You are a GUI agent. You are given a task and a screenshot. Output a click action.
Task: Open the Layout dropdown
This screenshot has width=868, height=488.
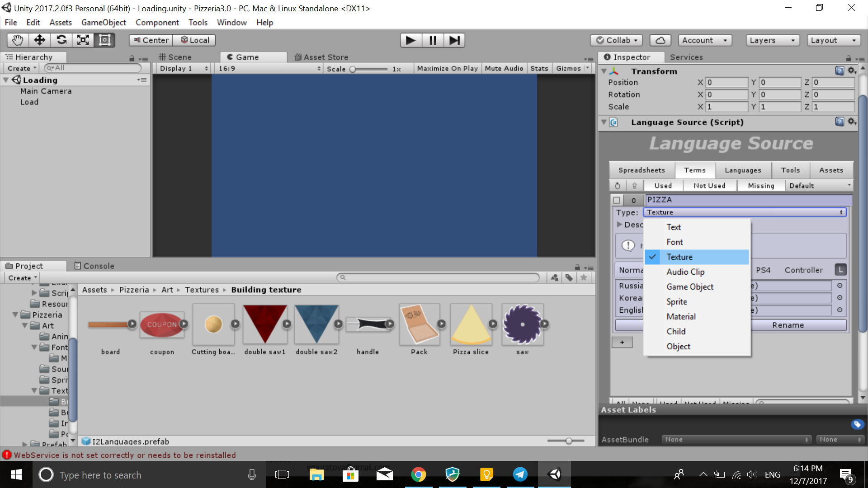coord(833,40)
